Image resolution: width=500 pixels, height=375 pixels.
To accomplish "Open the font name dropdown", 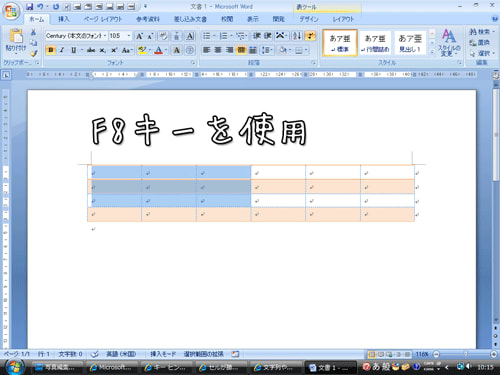I will pyautogui.click(x=76, y=36).
